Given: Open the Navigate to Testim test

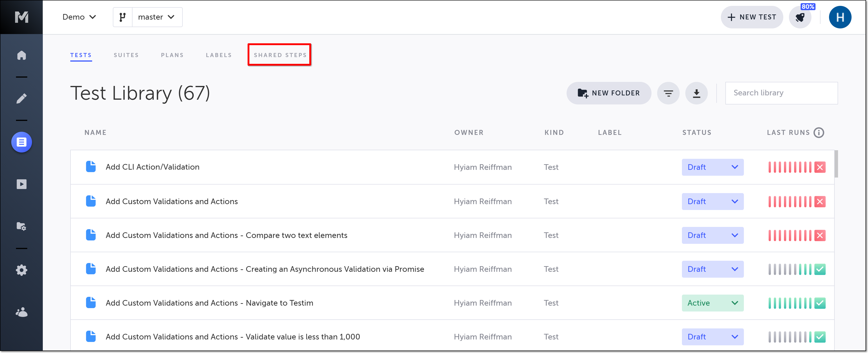Looking at the screenshot, I should pyautogui.click(x=209, y=303).
